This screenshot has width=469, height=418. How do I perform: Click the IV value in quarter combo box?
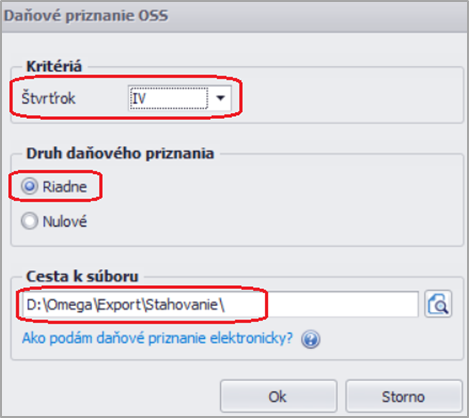[x=168, y=98]
